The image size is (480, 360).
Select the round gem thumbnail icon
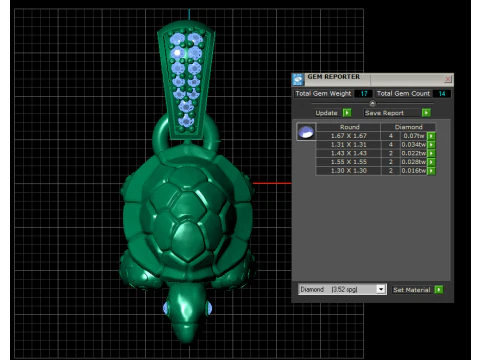point(306,132)
